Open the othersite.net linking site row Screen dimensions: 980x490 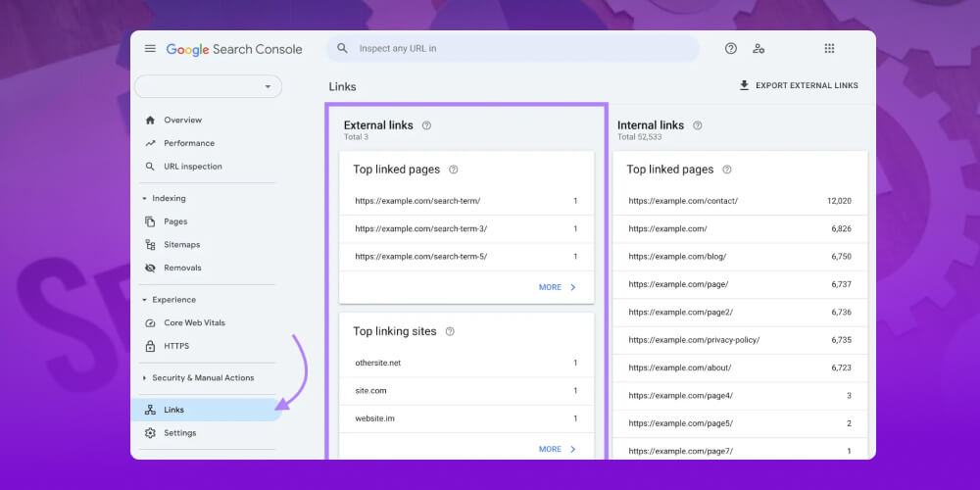coord(465,363)
